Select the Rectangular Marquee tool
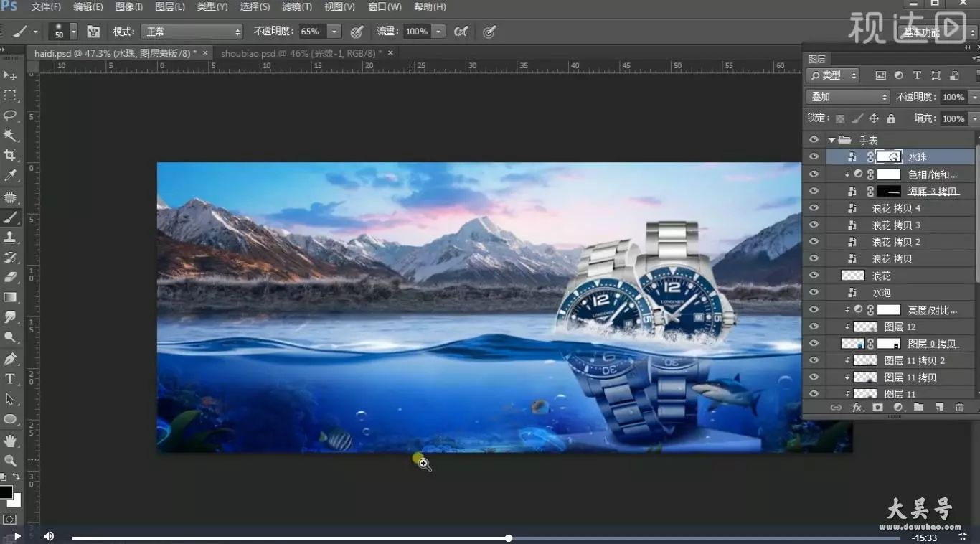The width and height of the screenshot is (980, 544). coord(10,95)
